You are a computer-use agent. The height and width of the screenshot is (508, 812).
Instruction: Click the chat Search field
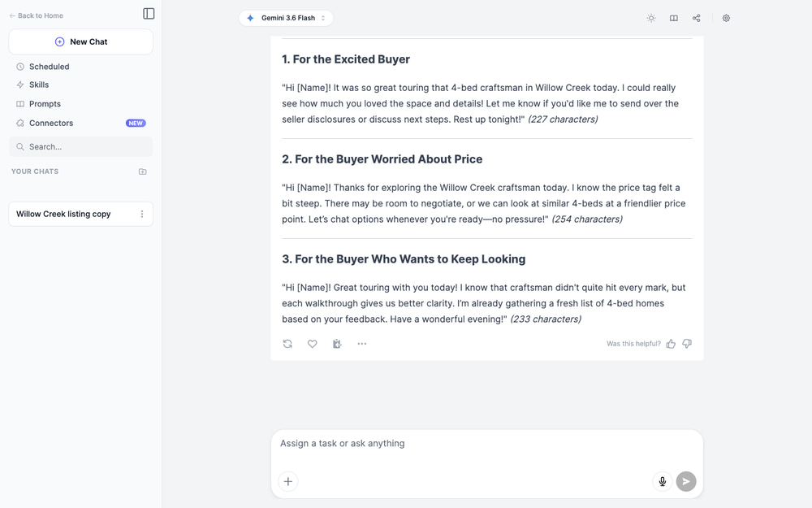(80, 146)
